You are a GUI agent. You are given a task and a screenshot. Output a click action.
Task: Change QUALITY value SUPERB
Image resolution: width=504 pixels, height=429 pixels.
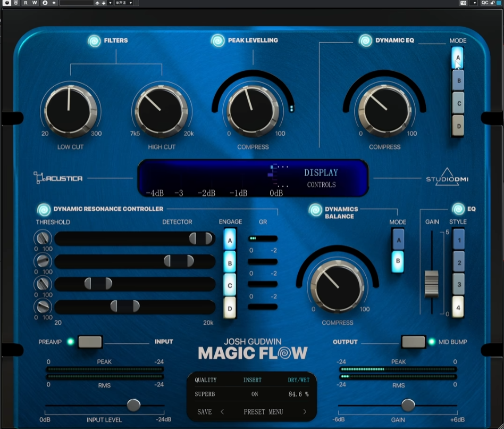tap(205, 394)
